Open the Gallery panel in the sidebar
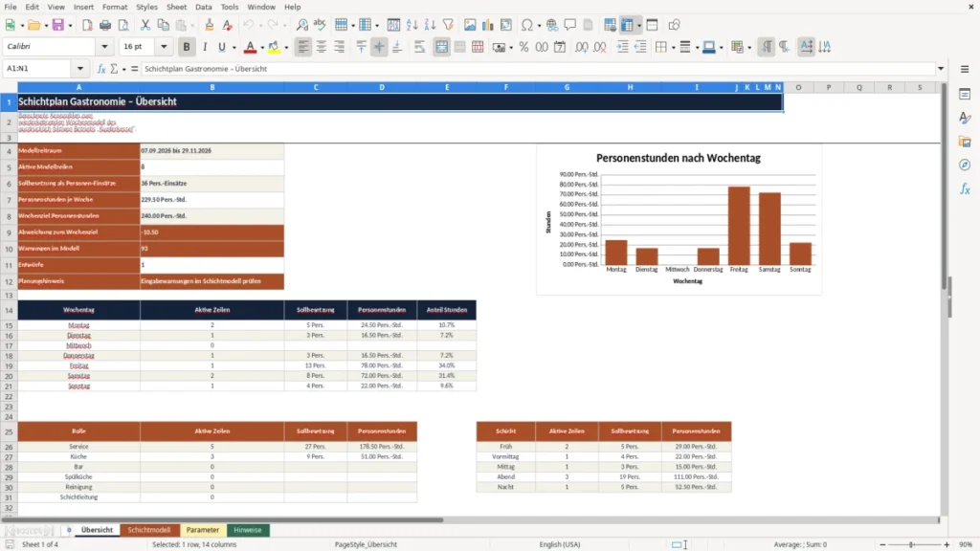 click(965, 142)
